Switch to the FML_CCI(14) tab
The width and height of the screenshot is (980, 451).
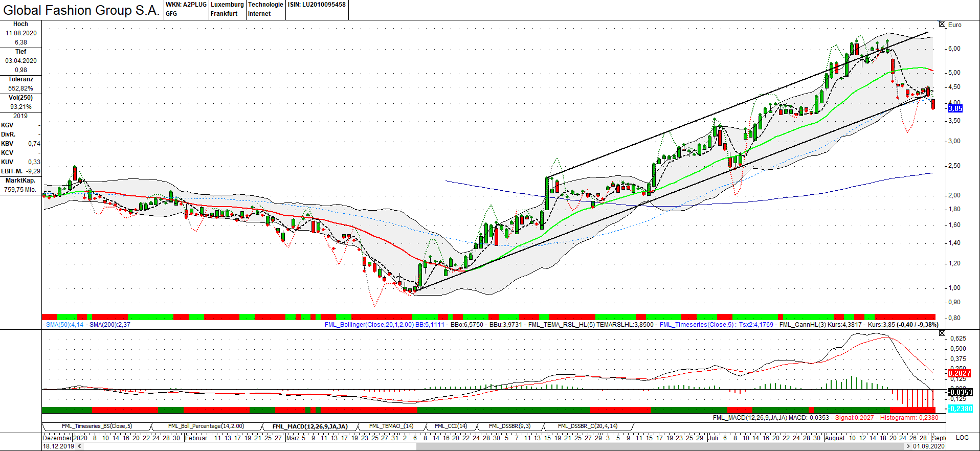(x=451, y=426)
